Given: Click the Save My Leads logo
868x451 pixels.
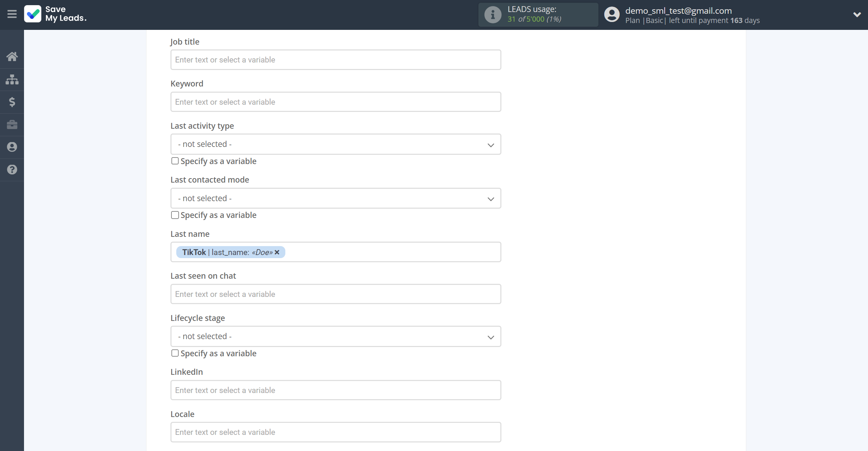Looking at the screenshot, I should (55, 14).
